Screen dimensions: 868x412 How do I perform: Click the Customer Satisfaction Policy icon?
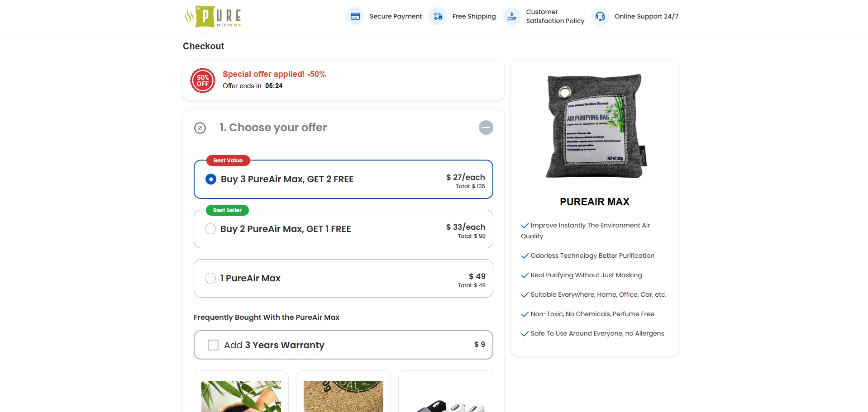click(x=511, y=16)
